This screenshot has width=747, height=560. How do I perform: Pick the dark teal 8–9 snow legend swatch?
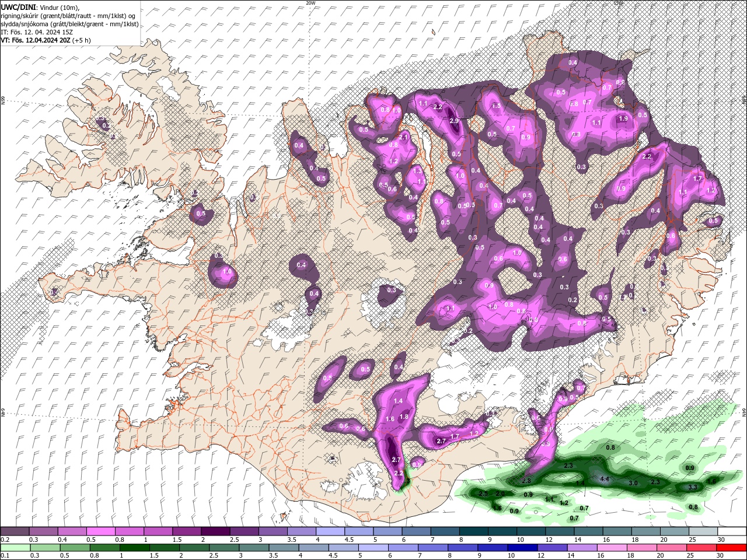tap(474, 531)
